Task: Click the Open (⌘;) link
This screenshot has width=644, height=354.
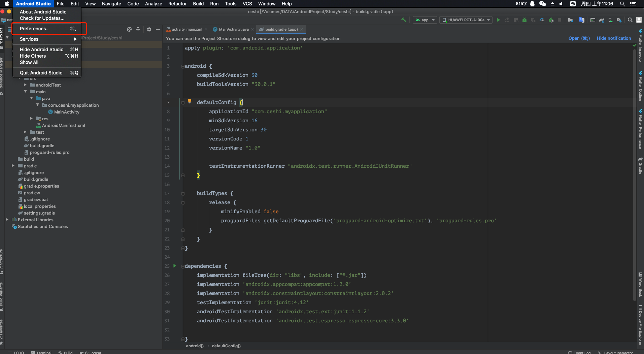Action: [579, 38]
